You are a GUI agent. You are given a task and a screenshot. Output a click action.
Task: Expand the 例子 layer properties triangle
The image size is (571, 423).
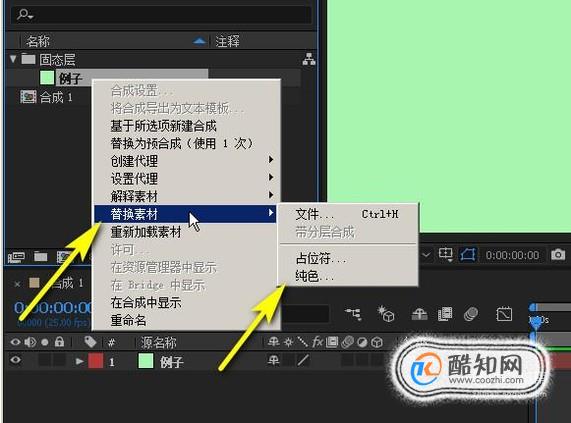(x=79, y=361)
